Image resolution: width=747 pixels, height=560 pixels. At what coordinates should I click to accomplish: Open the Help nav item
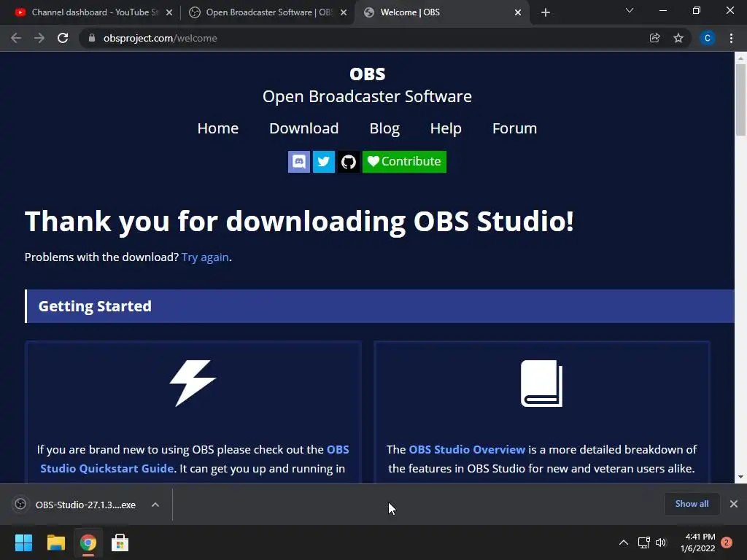point(446,128)
